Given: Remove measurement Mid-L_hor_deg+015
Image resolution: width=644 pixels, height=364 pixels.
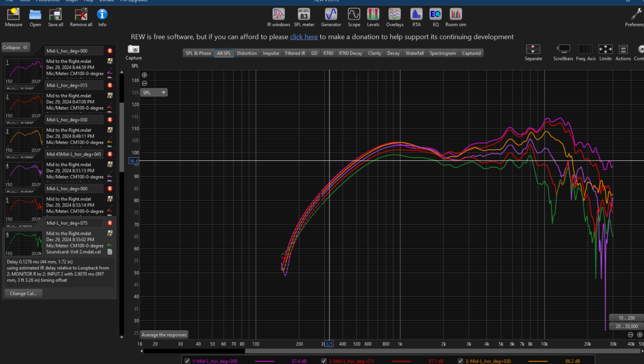Looking at the screenshot, I should click(x=110, y=85).
